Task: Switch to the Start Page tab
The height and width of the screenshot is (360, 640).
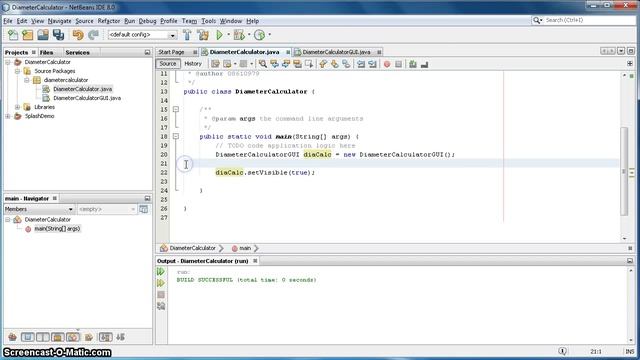Action: click(171, 52)
